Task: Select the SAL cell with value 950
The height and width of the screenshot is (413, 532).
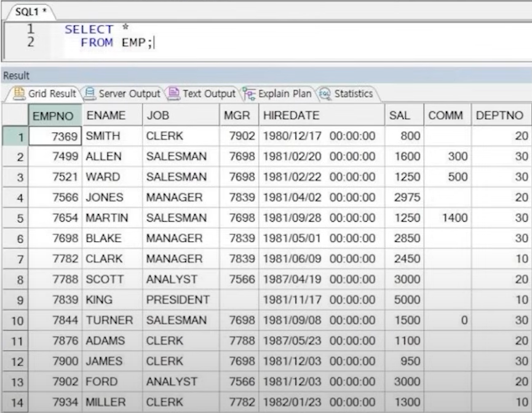Action: (x=405, y=361)
